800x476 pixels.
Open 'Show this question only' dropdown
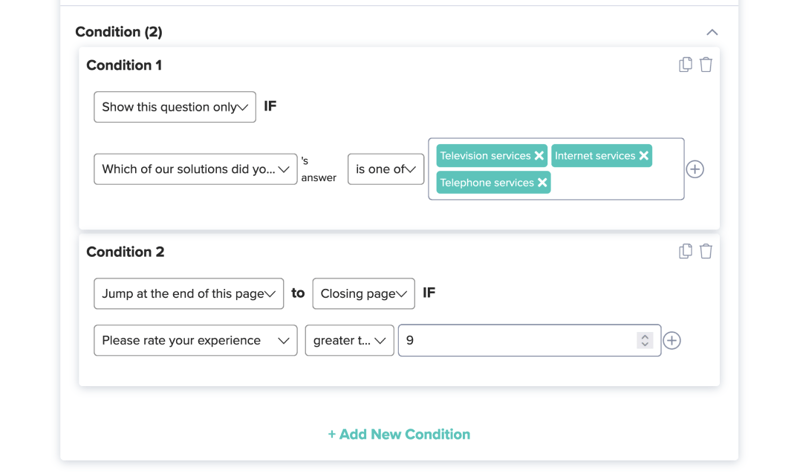(175, 107)
